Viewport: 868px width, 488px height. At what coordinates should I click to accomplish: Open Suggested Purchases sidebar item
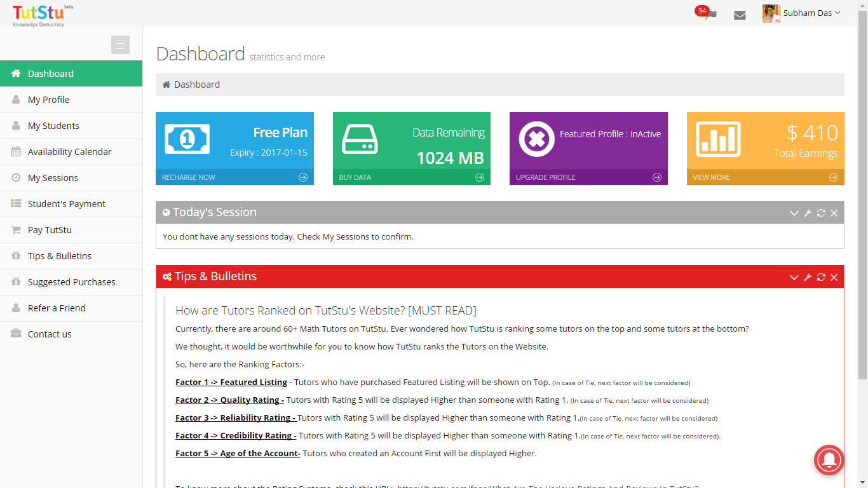point(71,282)
